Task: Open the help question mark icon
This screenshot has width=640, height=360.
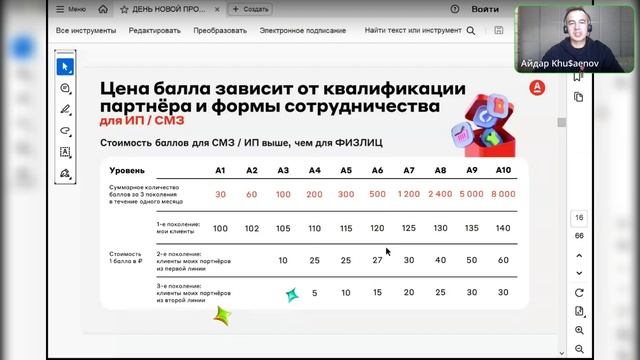Action: click(x=455, y=9)
